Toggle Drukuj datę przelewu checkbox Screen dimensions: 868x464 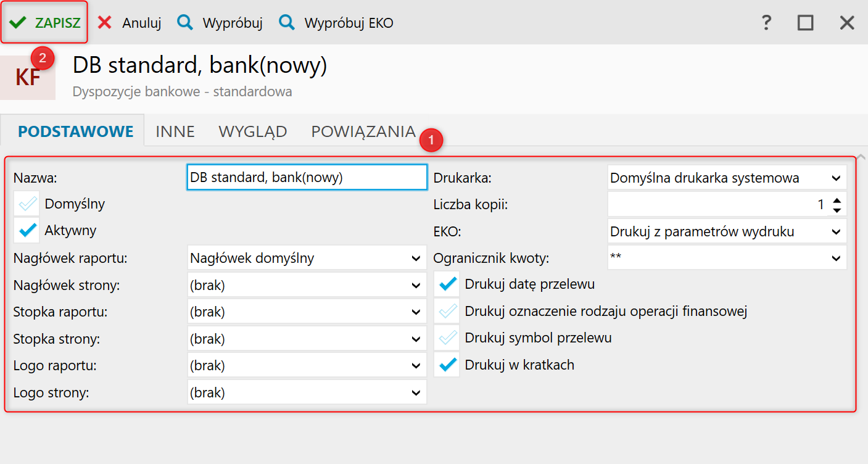tap(447, 284)
